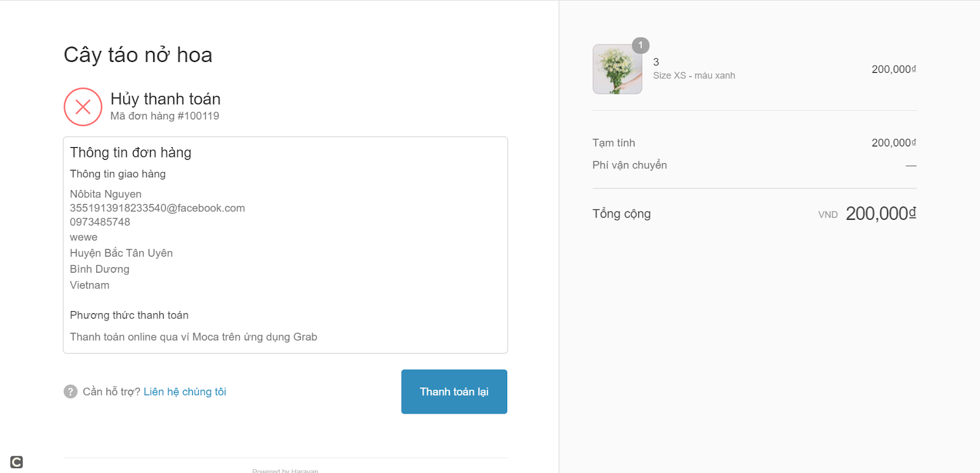Click the red cancel X icon
The height and width of the screenshot is (473, 980).
[x=83, y=107]
